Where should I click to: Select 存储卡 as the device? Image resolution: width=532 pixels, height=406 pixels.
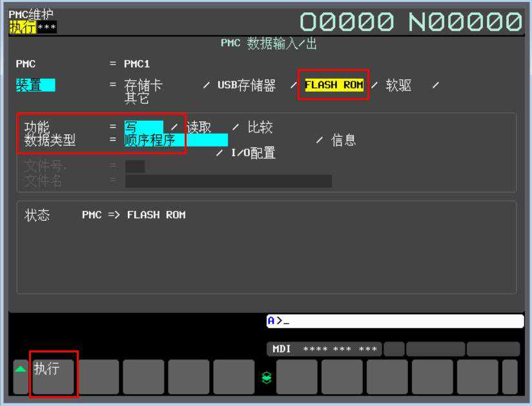(x=143, y=85)
